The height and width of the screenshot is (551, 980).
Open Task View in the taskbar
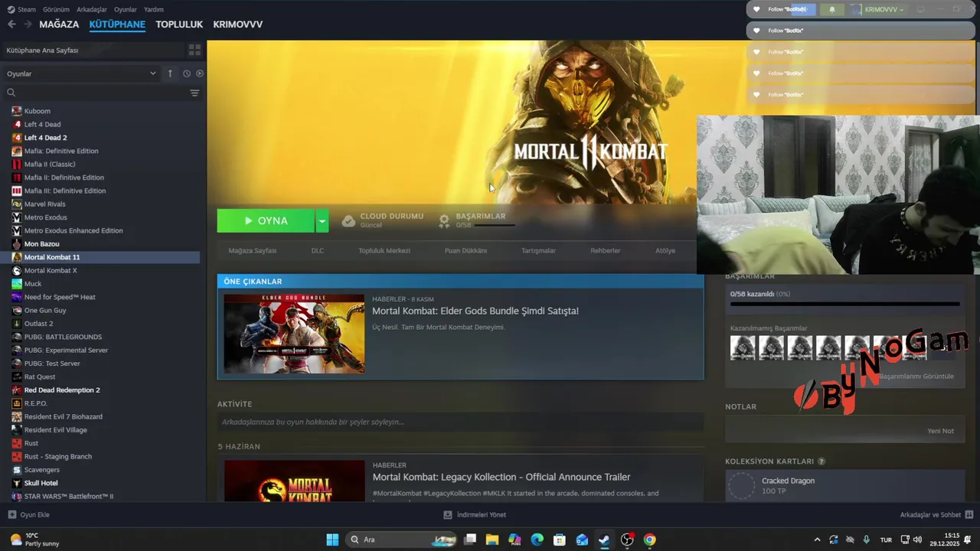coord(470,540)
